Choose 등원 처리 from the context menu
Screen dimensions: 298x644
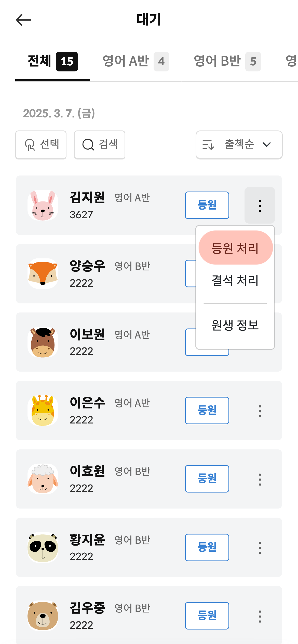[x=235, y=248]
